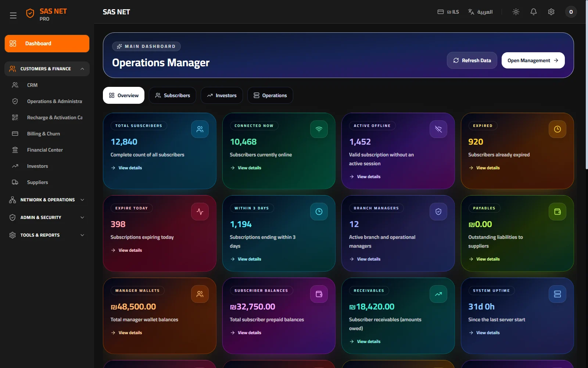Click the 31d 0h uptime value
Image resolution: width=588 pixels, height=368 pixels.
pyautogui.click(x=481, y=307)
